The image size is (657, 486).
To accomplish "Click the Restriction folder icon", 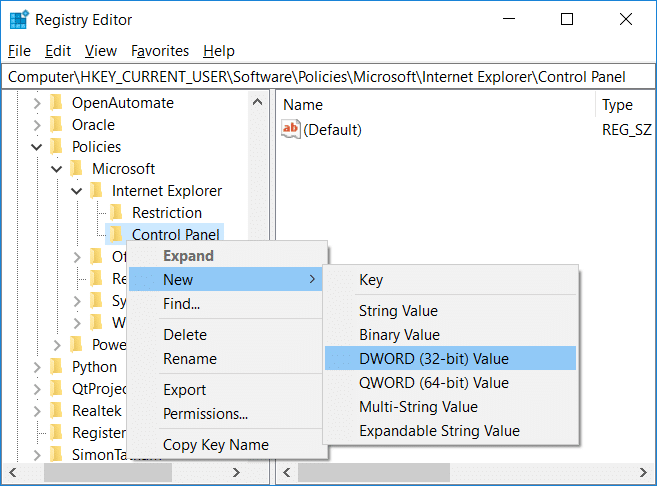I will pyautogui.click(x=117, y=213).
